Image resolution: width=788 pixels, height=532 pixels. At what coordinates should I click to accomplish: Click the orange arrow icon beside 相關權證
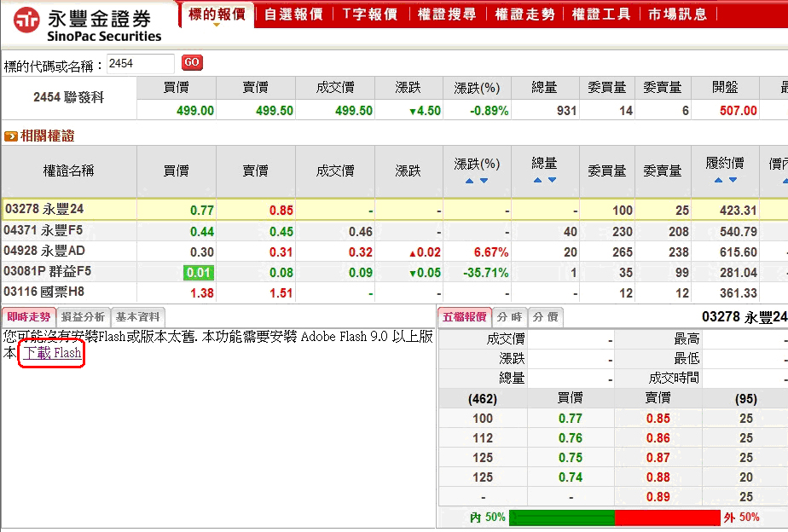click(x=10, y=136)
